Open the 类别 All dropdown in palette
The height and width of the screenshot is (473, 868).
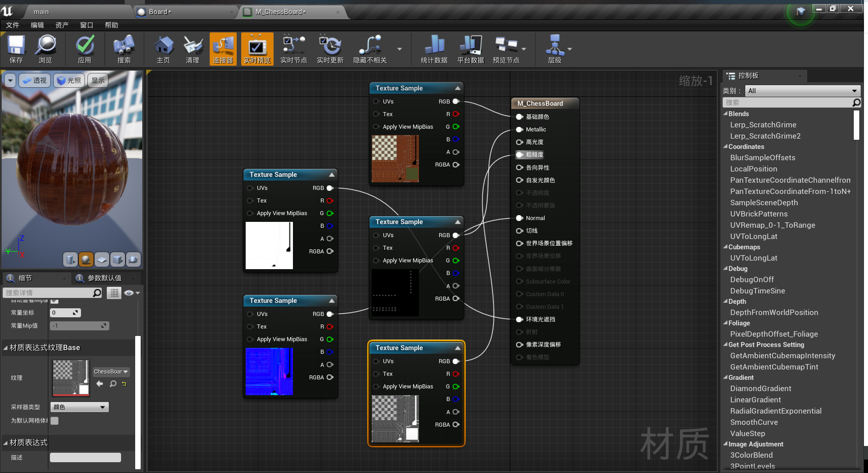(x=802, y=91)
